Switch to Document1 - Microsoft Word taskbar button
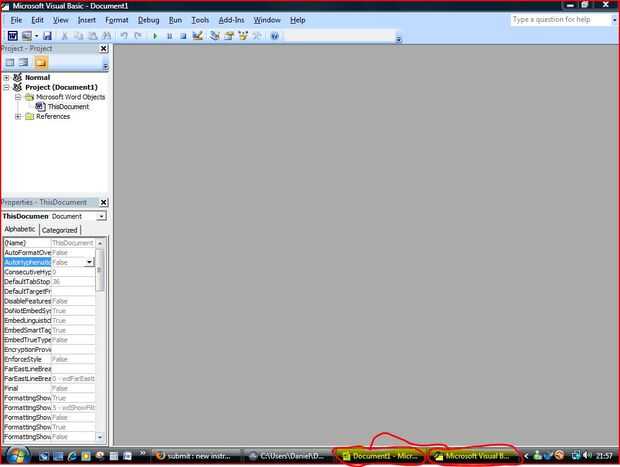 point(380,456)
